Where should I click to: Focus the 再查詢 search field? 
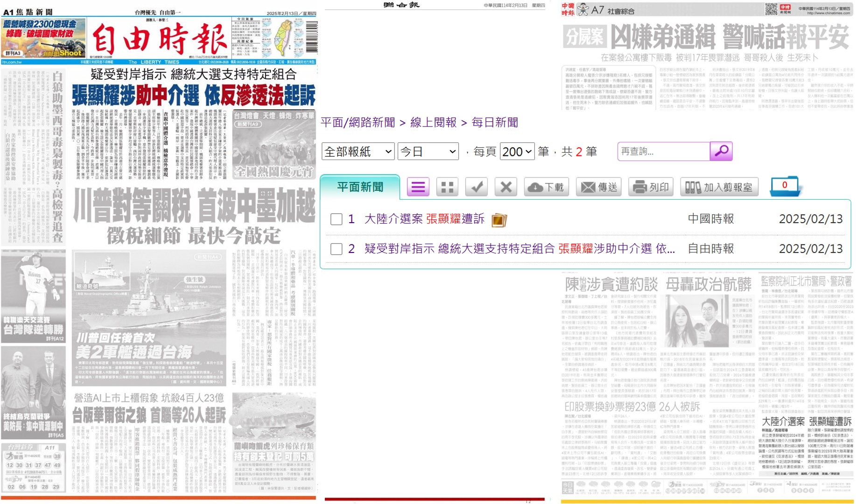[x=663, y=152]
